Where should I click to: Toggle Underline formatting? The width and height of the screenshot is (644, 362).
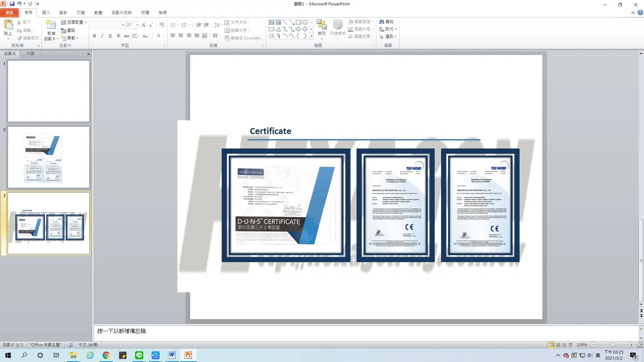click(x=110, y=36)
